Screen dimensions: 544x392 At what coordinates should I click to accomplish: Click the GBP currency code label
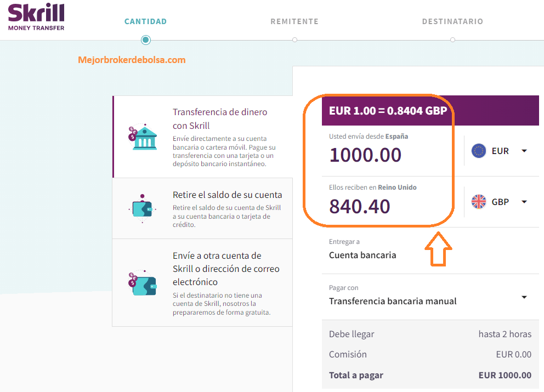point(500,202)
